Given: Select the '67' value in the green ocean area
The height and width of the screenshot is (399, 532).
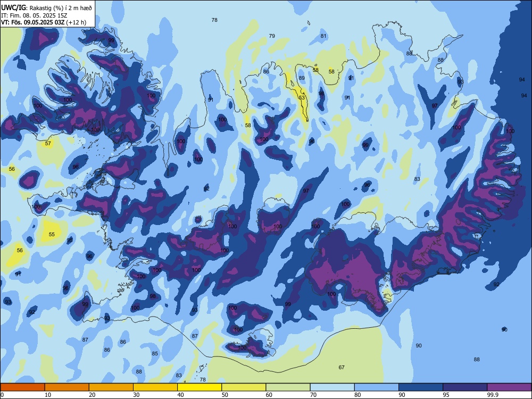Looking at the screenshot, I should click(342, 368).
